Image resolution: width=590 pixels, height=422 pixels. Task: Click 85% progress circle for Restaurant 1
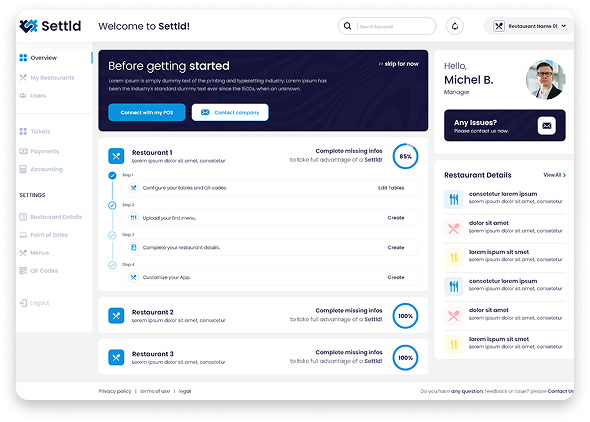pyautogui.click(x=405, y=156)
